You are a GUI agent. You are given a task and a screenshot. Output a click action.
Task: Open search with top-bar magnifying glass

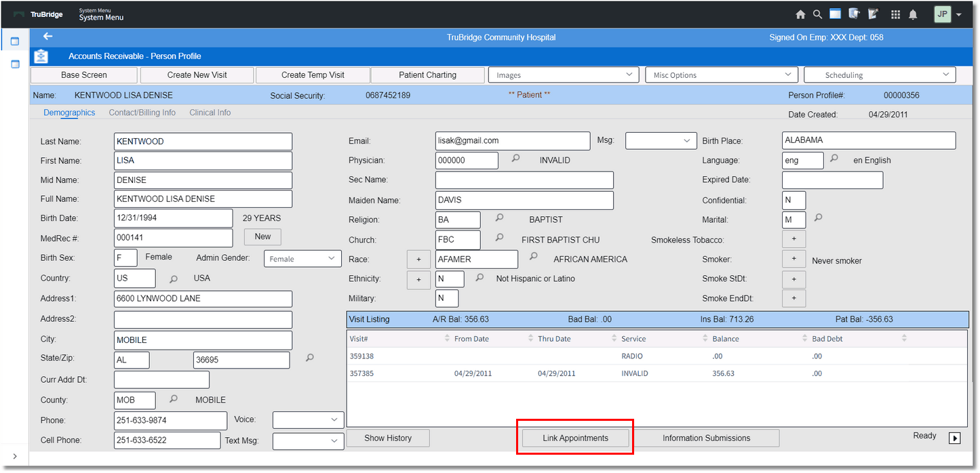click(818, 14)
